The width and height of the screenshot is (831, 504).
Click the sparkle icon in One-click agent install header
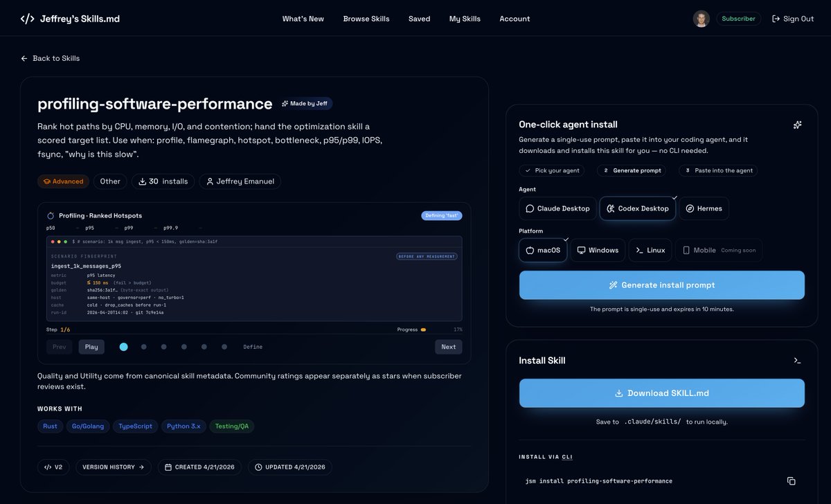click(x=798, y=125)
